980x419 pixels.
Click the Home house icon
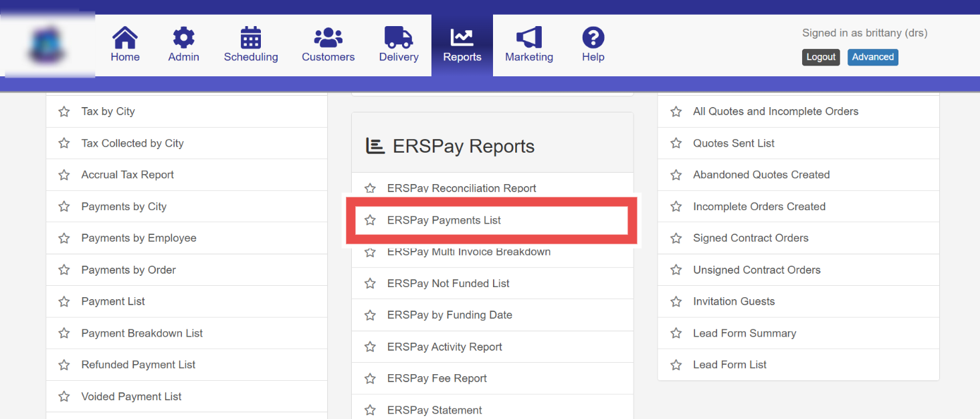click(125, 37)
